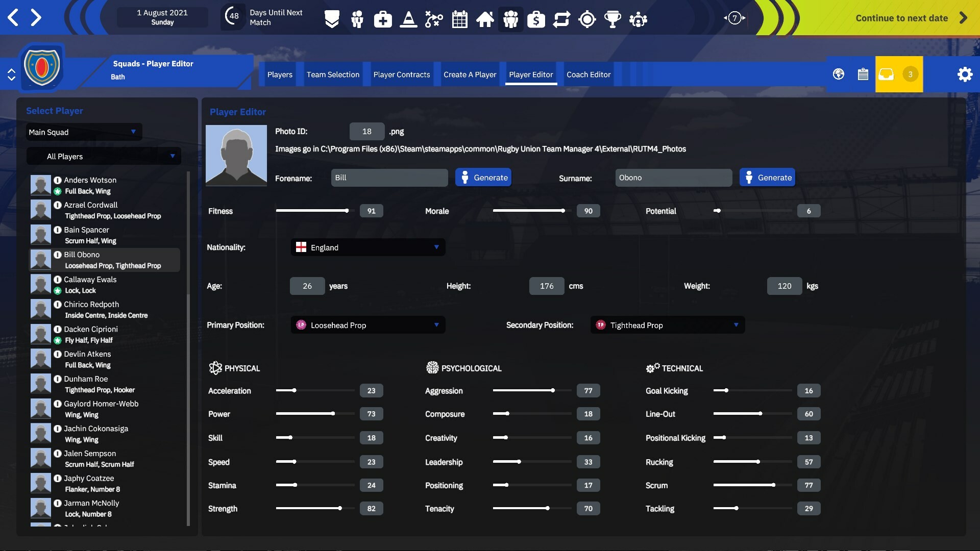The height and width of the screenshot is (551, 980).
Task: Expand the All Players filter dropdown
Action: 104,156
